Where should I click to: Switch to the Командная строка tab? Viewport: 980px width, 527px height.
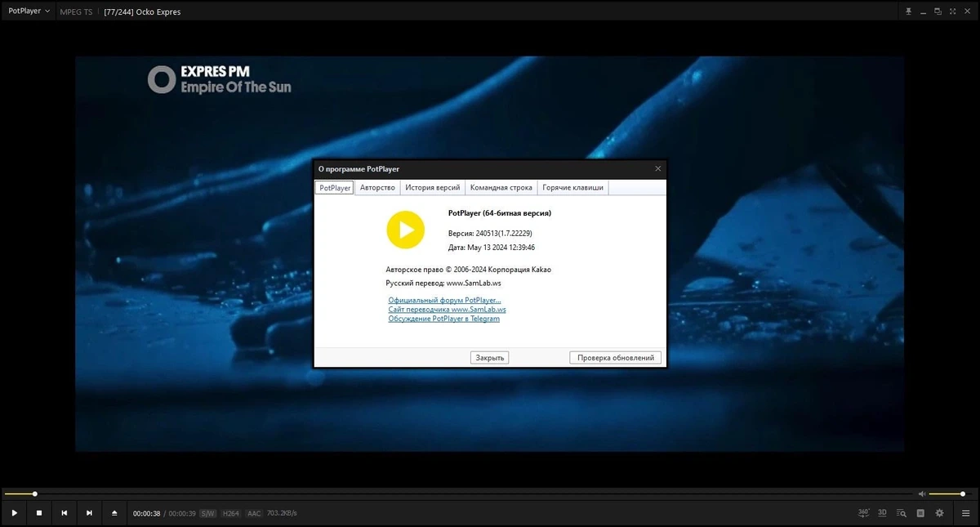[501, 188]
